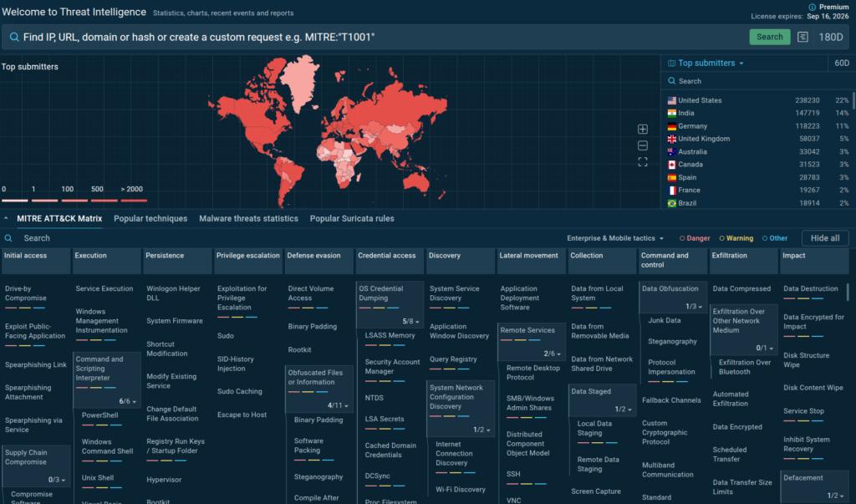Expand OS Credential Dumping 5/8 sub-techniques
Viewport: 856px width, 504px height.
[410, 321]
